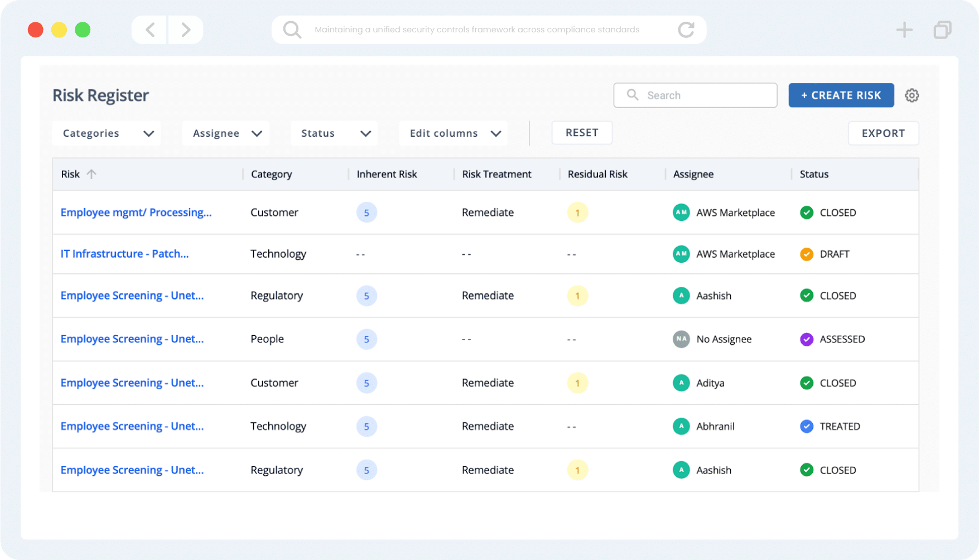The height and width of the screenshot is (560, 979).
Task: Open the Employee mgmt/ Processing risk link
Action: coord(136,213)
